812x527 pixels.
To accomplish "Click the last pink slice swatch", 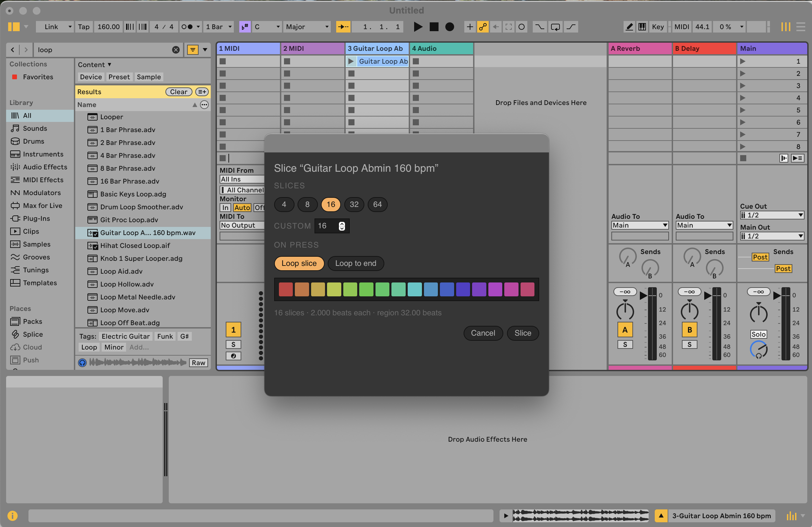I will (527, 289).
